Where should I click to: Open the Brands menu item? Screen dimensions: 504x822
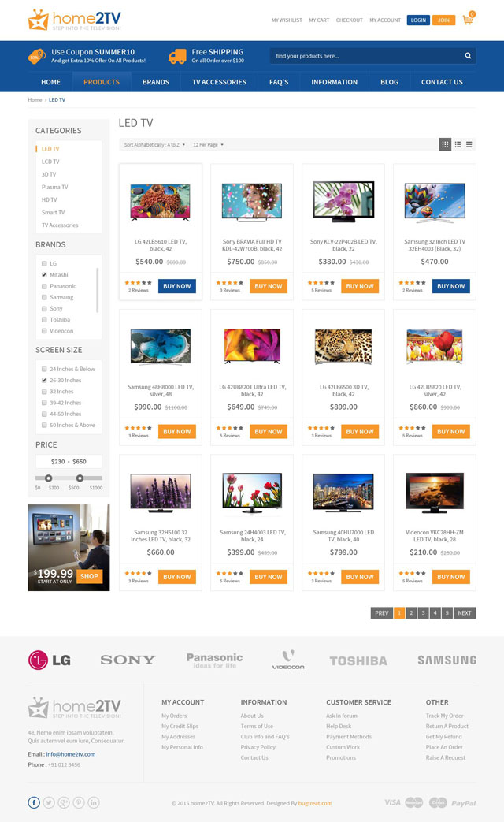pos(156,82)
